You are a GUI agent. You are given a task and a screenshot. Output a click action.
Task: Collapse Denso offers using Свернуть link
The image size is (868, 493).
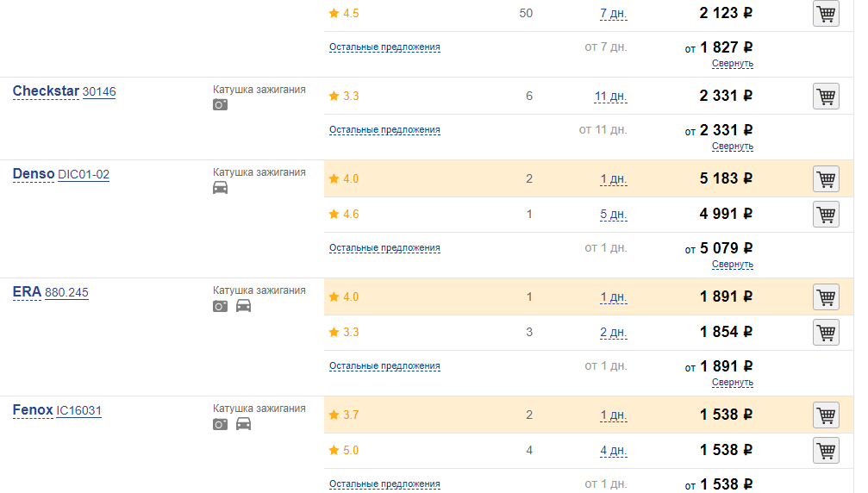[x=733, y=264]
